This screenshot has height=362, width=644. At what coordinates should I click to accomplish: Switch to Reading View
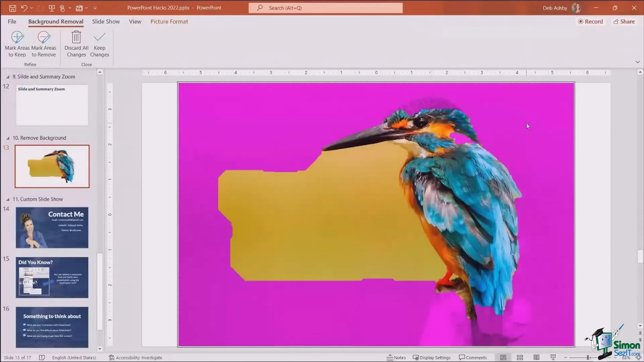tap(536, 358)
